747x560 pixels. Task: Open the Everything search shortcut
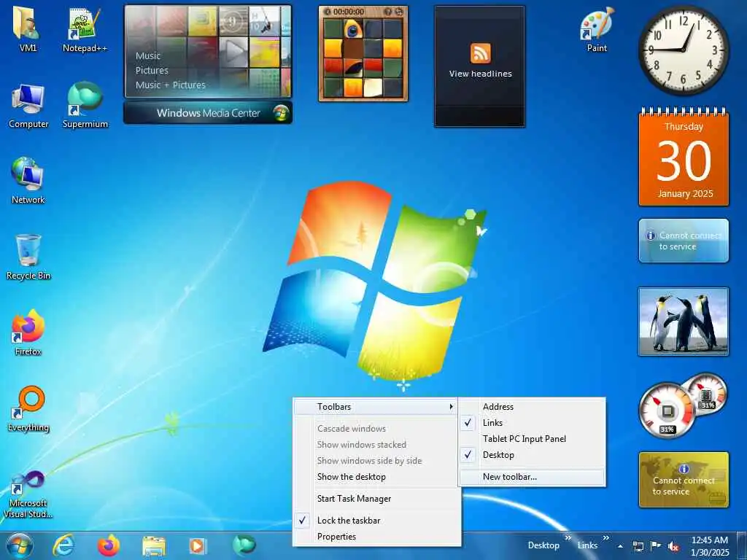click(x=28, y=408)
